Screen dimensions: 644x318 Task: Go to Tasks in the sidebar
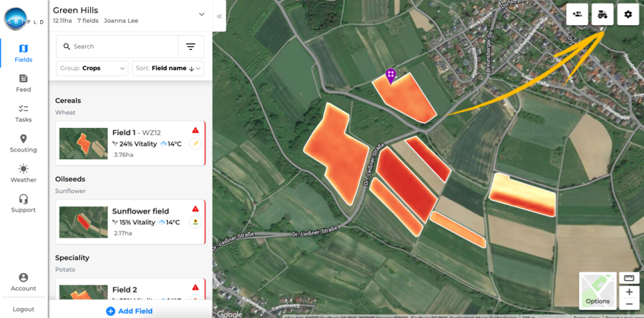point(24,113)
